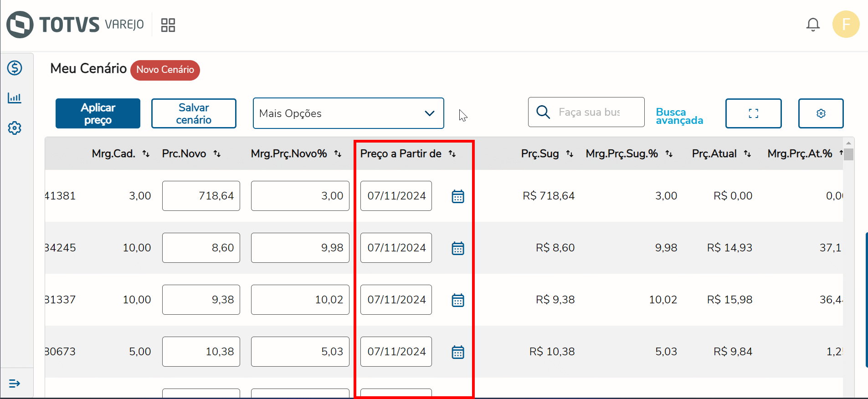
Task: Open table column settings gear button
Action: (821, 113)
